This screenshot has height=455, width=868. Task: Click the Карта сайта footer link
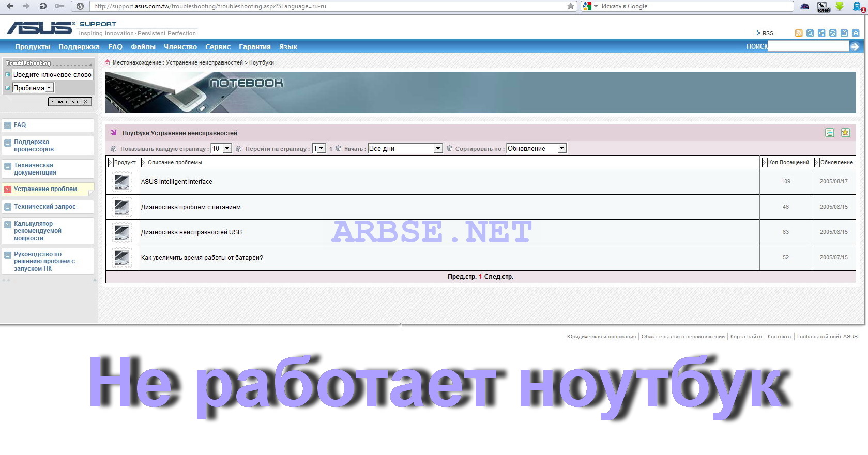(746, 337)
